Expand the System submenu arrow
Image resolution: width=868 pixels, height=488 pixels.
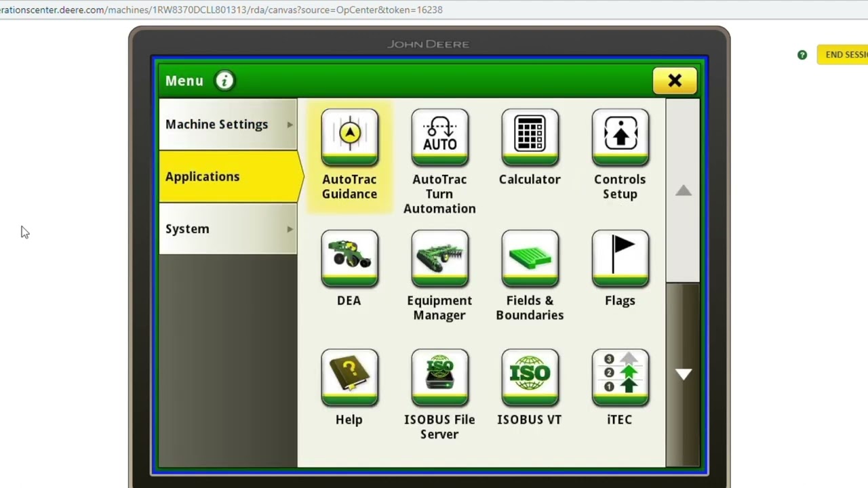[290, 229]
